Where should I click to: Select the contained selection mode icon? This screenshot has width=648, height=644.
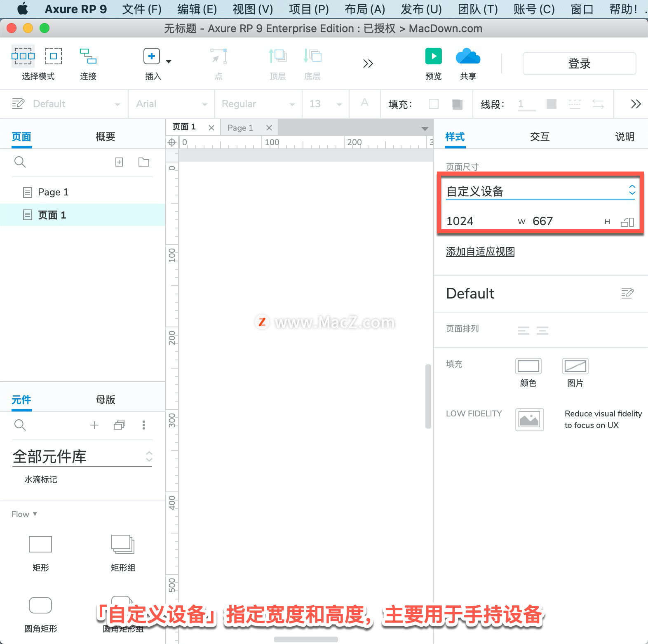pyautogui.click(x=54, y=56)
